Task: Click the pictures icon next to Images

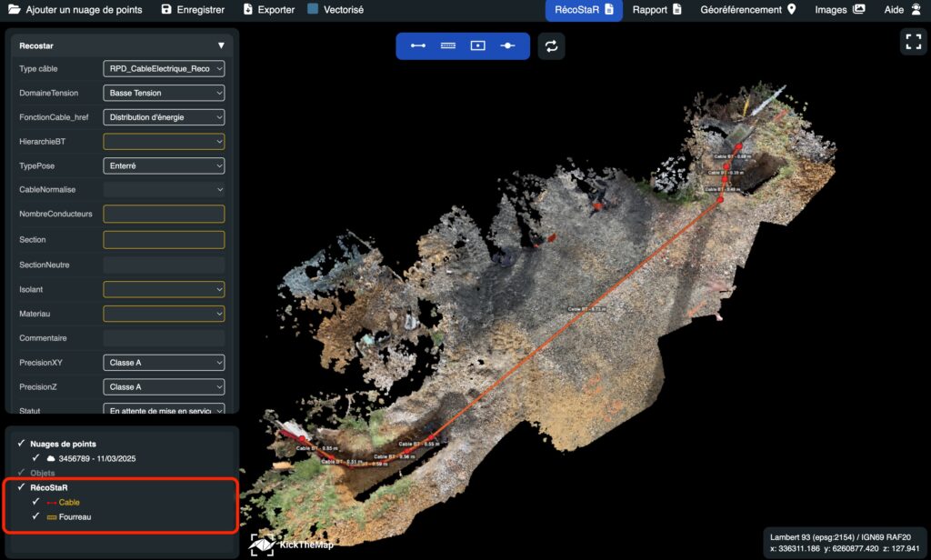Action: [858, 9]
